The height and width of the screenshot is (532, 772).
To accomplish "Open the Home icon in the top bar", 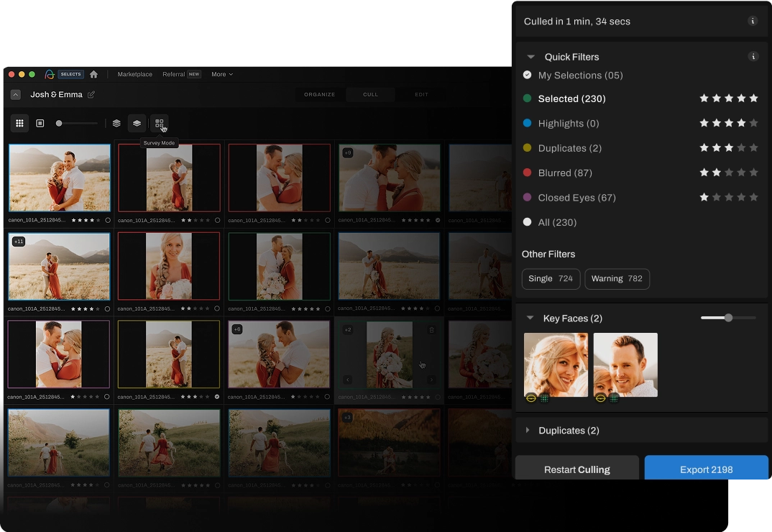I will click(94, 74).
